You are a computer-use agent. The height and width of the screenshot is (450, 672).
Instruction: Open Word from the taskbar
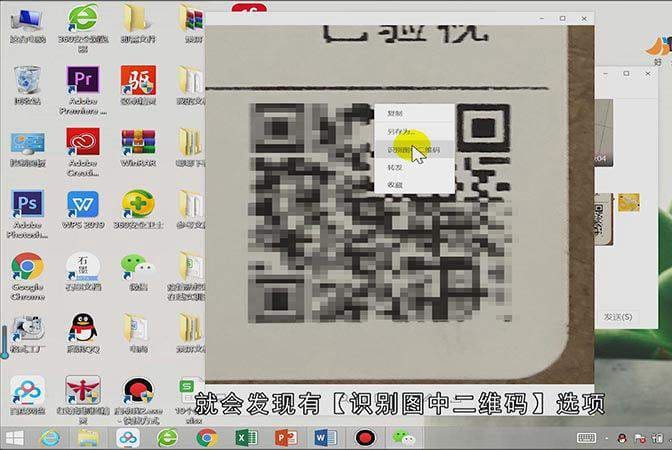325,438
